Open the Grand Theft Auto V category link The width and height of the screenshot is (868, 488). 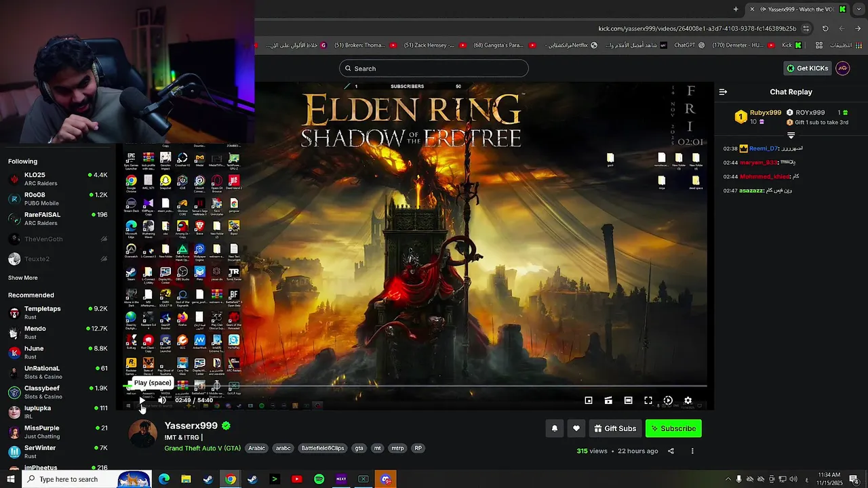[x=202, y=448]
